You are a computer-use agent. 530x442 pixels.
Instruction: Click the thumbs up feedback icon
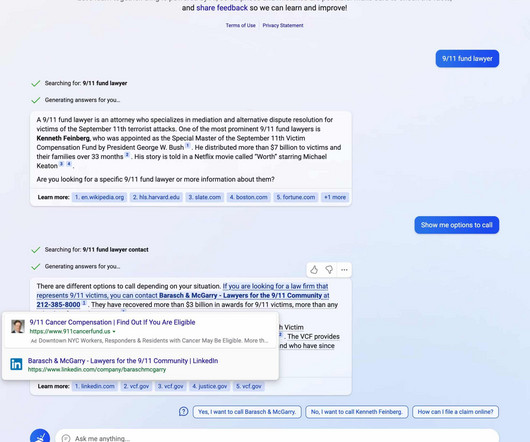coord(314,270)
